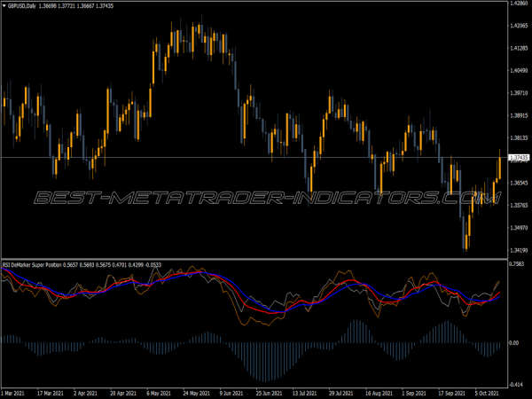Click price level 1.42860 on axis
532x399 pixels.
tap(519, 3)
